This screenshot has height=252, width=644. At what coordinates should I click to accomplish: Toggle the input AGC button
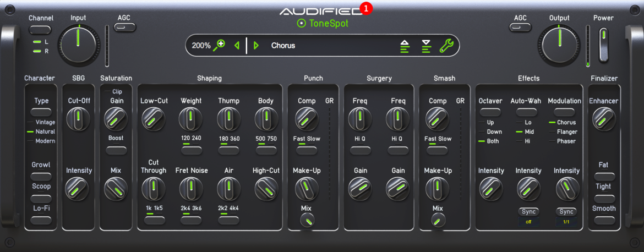tap(124, 28)
